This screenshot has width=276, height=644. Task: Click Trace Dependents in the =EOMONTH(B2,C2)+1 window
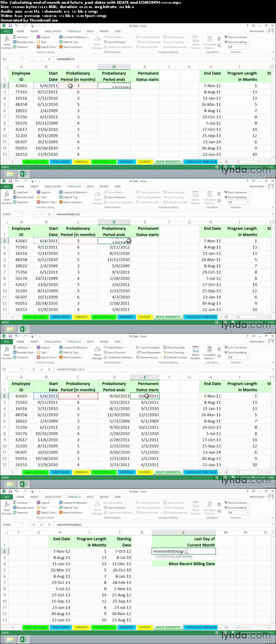[149, 352]
